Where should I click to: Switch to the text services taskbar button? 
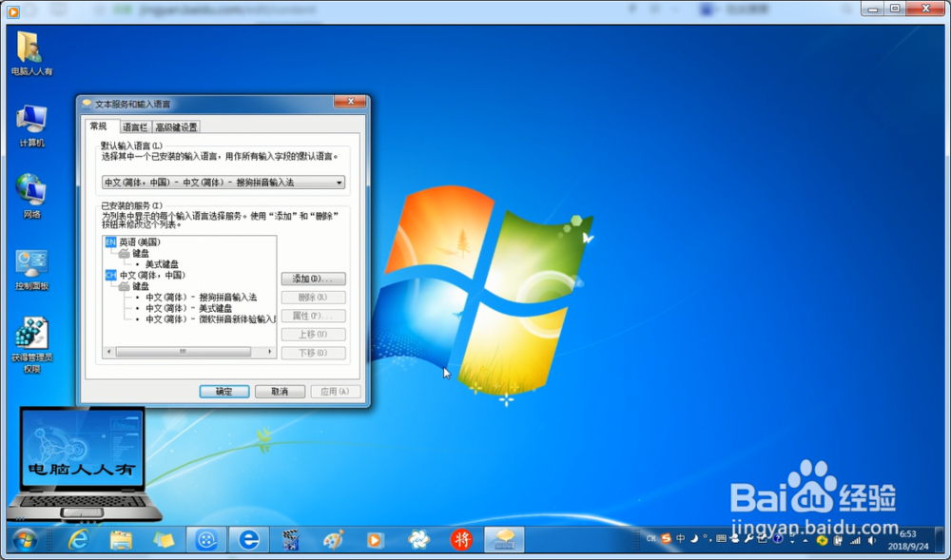[504, 539]
